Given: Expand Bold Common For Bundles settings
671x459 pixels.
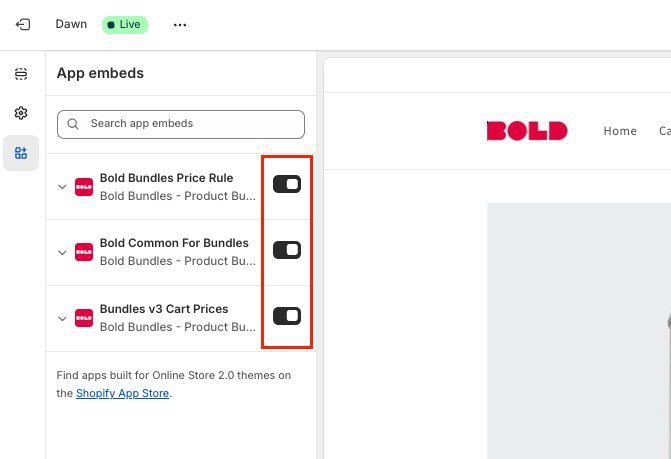Looking at the screenshot, I should tap(62, 252).
